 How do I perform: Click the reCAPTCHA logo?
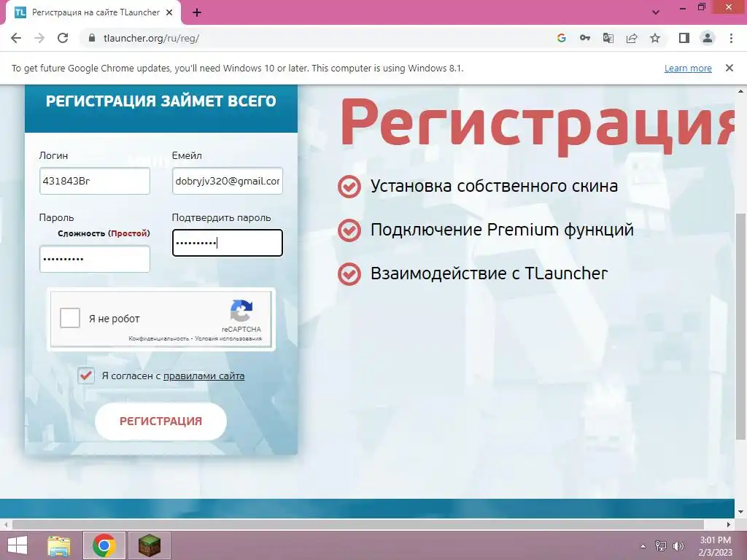click(x=241, y=311)
